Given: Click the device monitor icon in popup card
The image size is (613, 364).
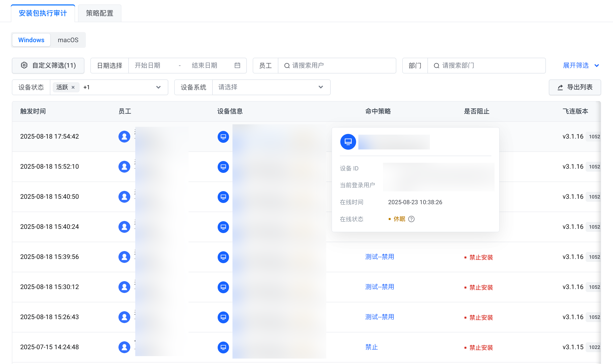Looking at the screenshot, I should click(x=348, y=142).
